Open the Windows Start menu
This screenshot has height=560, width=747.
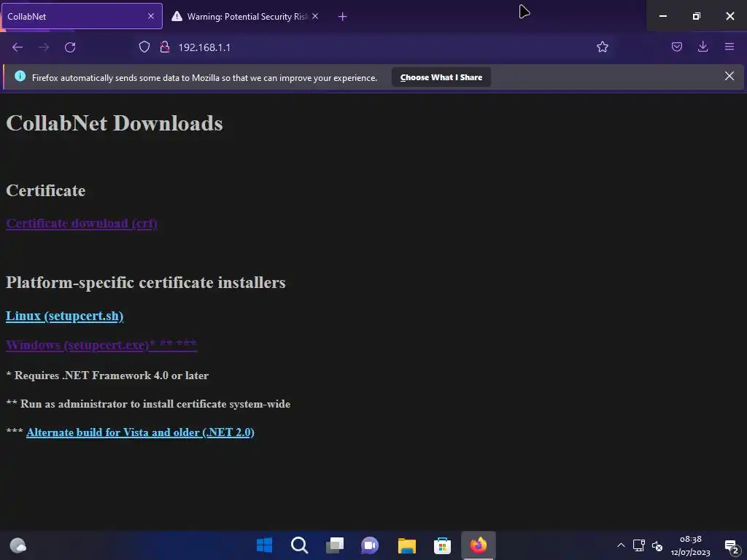click(x=264, y=545)
